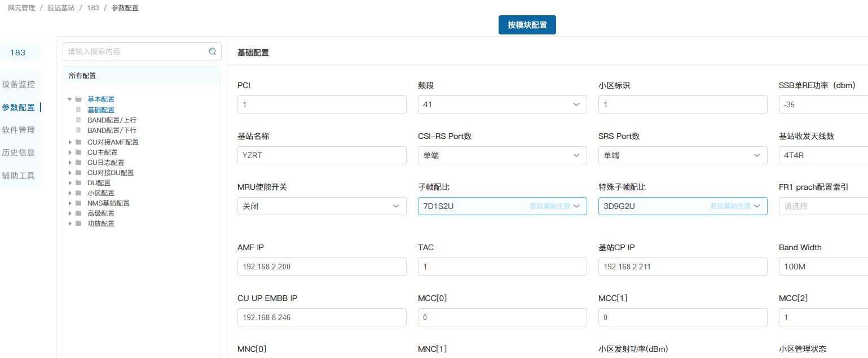Go to 网元管理 breadcrumb
The image size is (868, 358).
[x=21, y=8]
